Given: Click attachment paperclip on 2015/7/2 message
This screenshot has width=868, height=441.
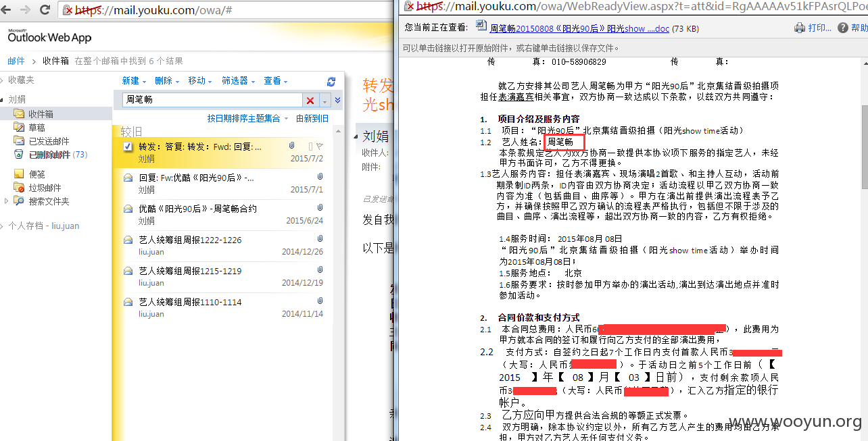Looking at the screenshot, I should pos(291,146).
